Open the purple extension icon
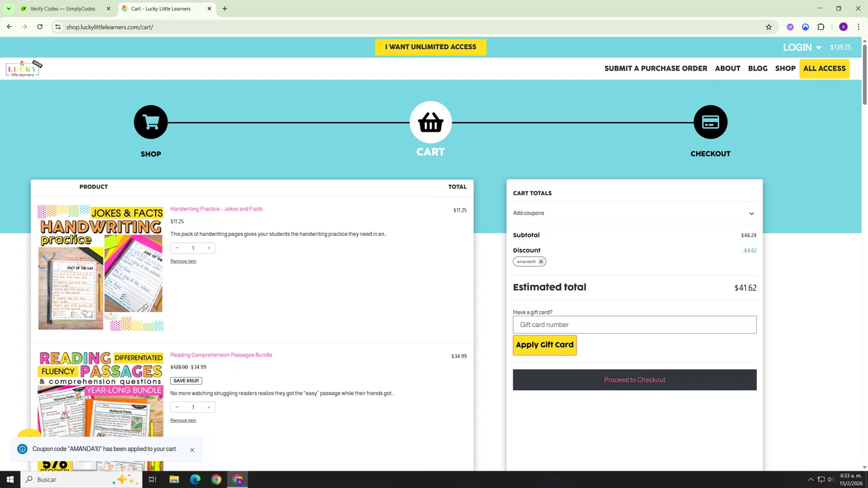Screen dimensions: 868x488 point(790,27)
